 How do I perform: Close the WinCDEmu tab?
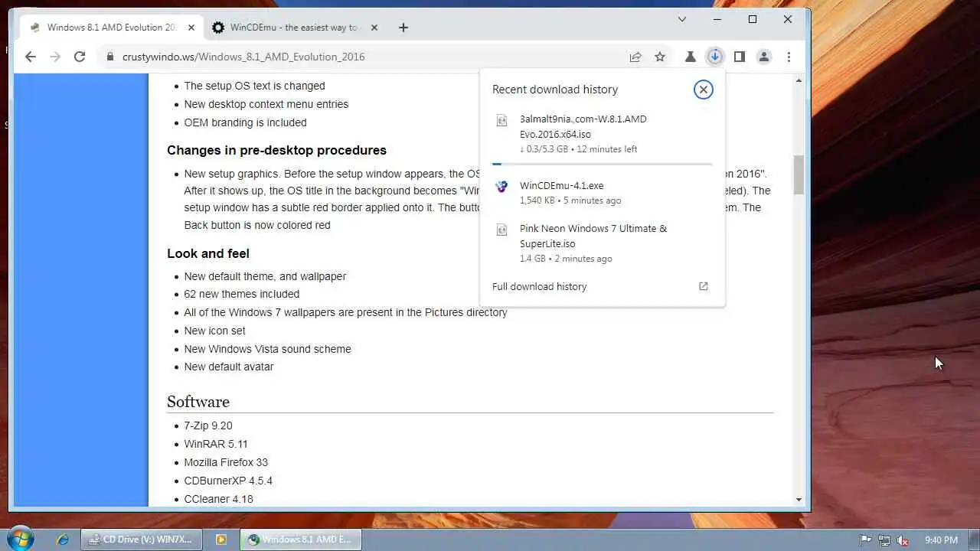pyautogui.click(x=374, y=28)
